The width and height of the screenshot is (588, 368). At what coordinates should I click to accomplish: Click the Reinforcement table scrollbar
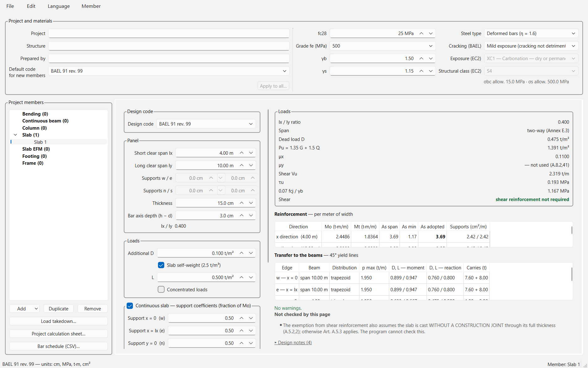[572, 231]
